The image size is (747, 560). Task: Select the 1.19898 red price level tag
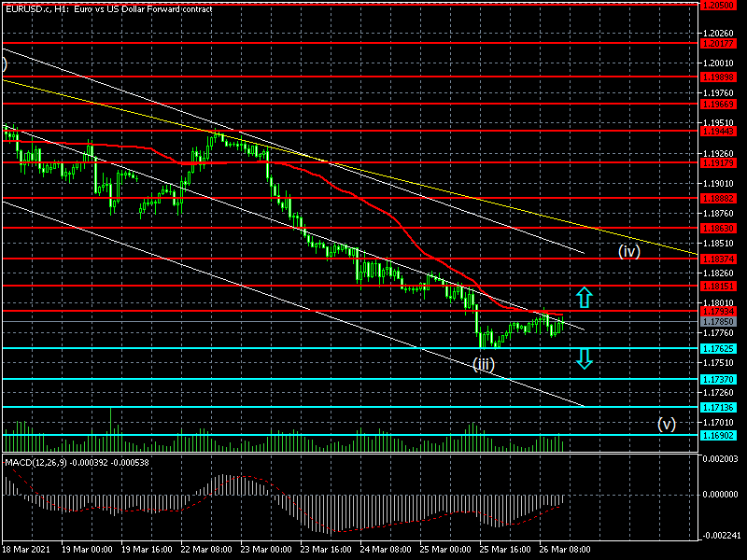[717, 77]
